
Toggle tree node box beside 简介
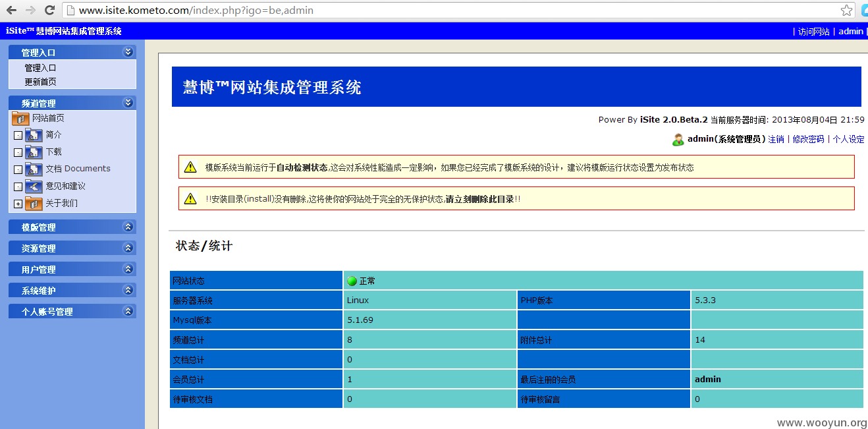point(18,136)
